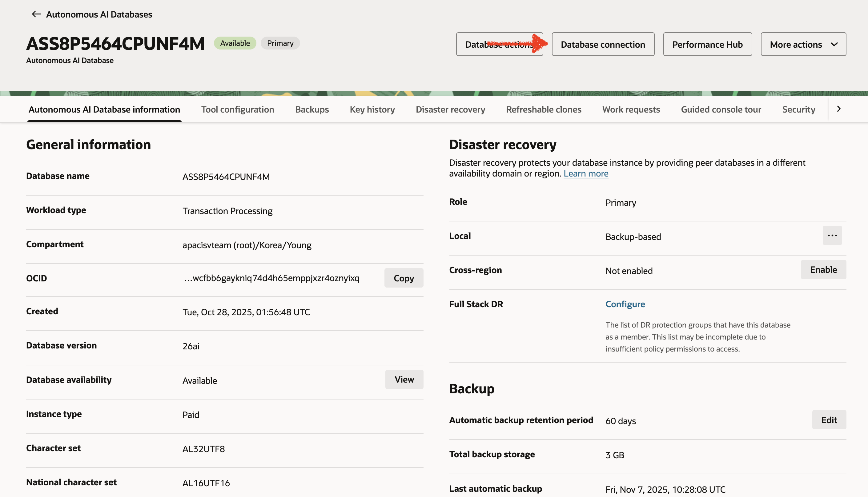
Task: Click the back arrow to Autonomous AI Databases
Action: [x=36, y=14]
